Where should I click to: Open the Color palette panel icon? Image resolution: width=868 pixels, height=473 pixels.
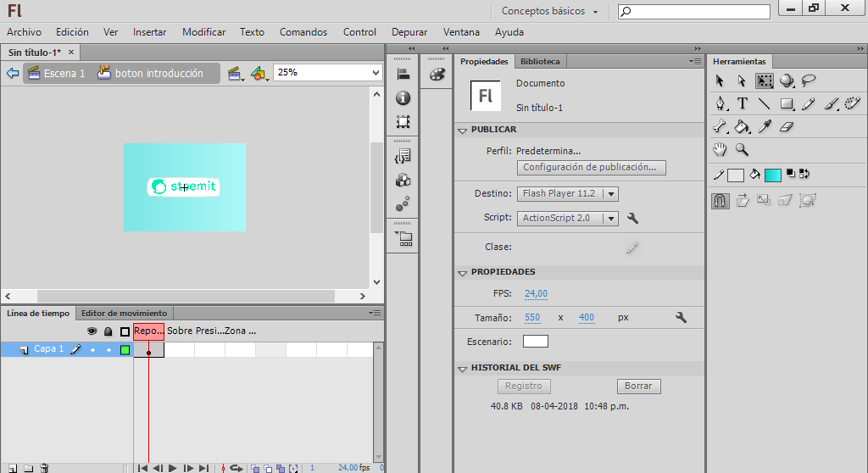click(437, 74)
